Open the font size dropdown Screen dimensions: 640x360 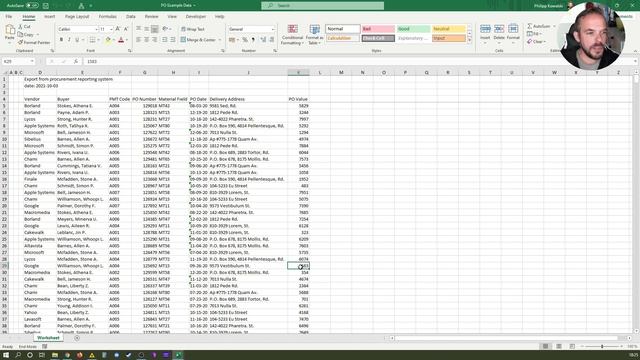pyautogui.click(x=111, y=29)
